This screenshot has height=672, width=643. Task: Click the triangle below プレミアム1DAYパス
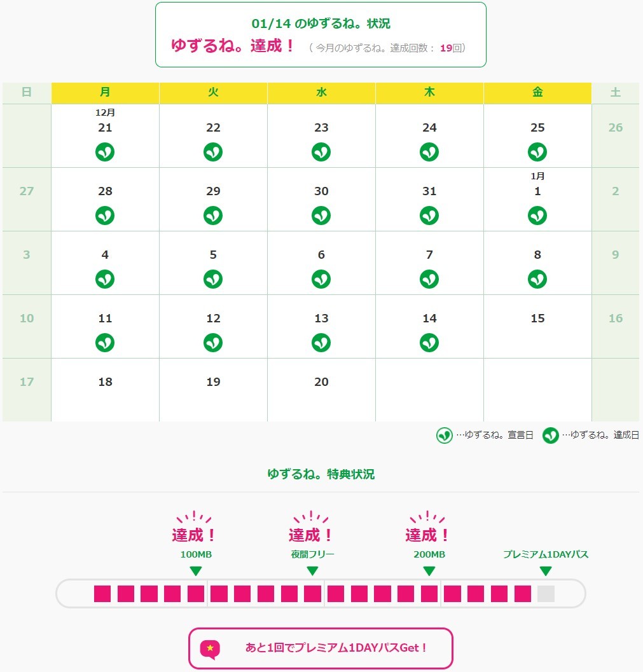pos(545,571)
